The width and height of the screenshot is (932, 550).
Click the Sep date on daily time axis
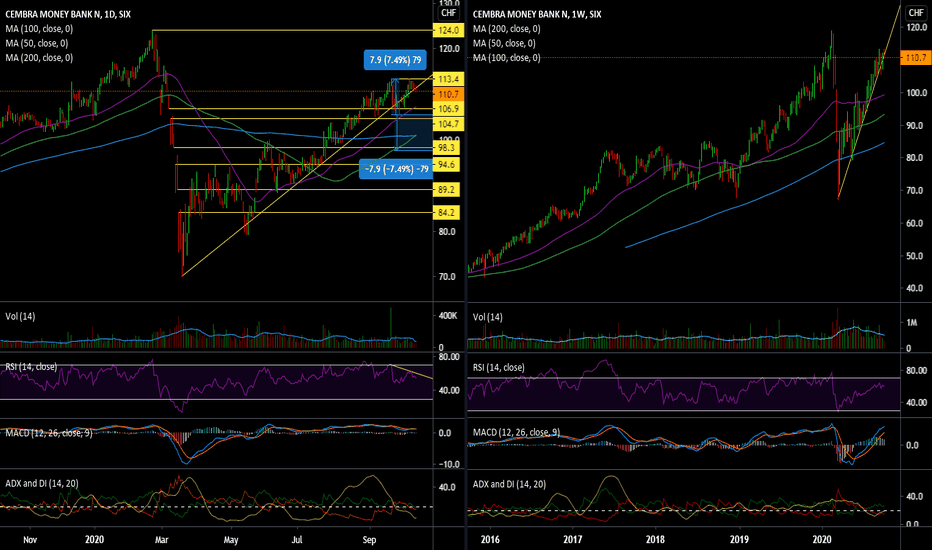(x=369, y=540)
